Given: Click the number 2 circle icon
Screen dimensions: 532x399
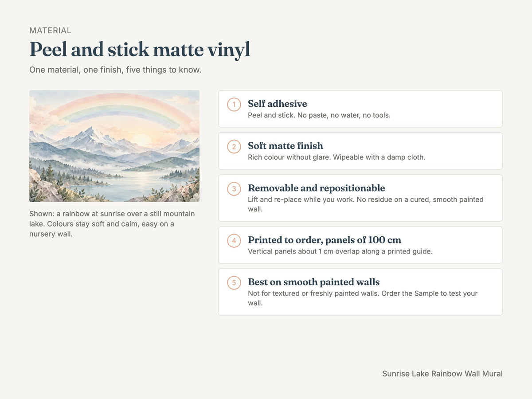Looking at the screenshot, I should (234, 147).
